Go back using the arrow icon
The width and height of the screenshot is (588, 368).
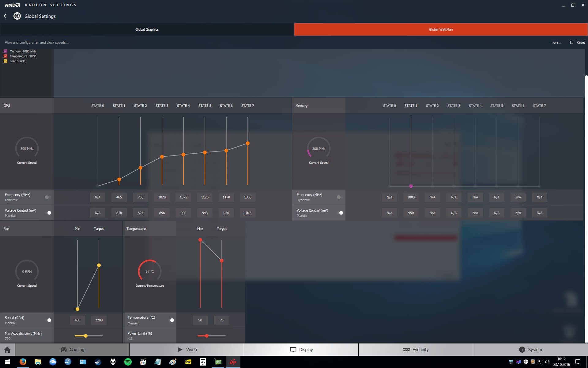[5, 16]
